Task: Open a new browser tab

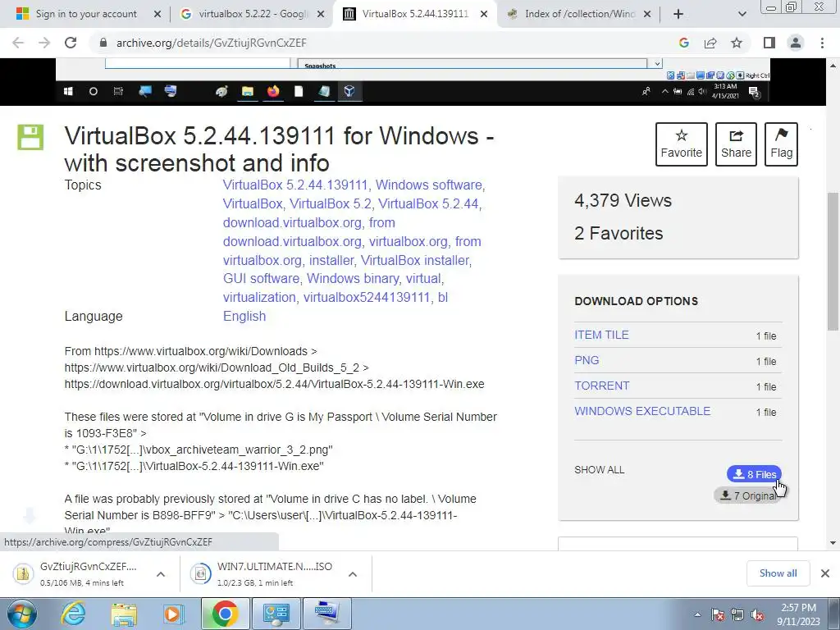Action: pos(678,14)
